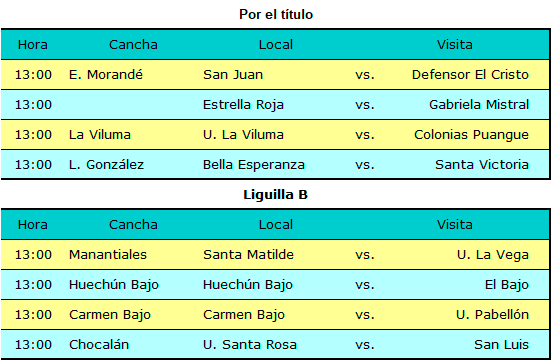551x360 pixels.
Task: Click San Luis visiting team
Action: [x=501, y=345]
